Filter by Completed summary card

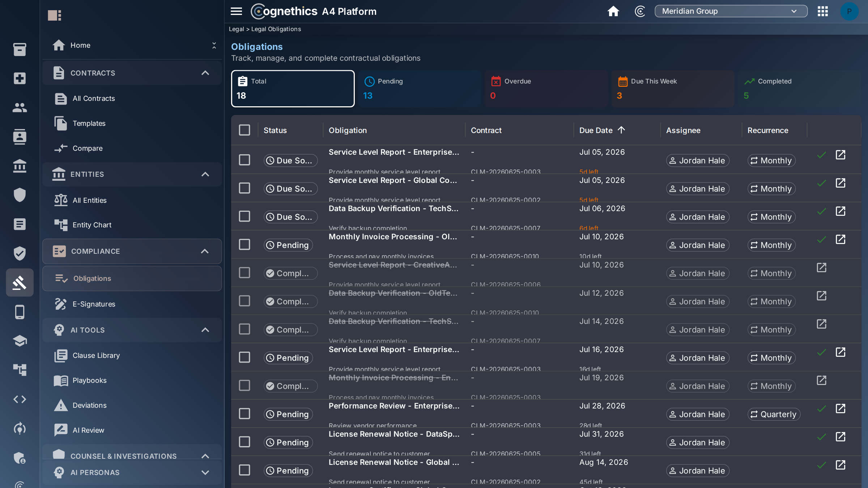[799, 89]
